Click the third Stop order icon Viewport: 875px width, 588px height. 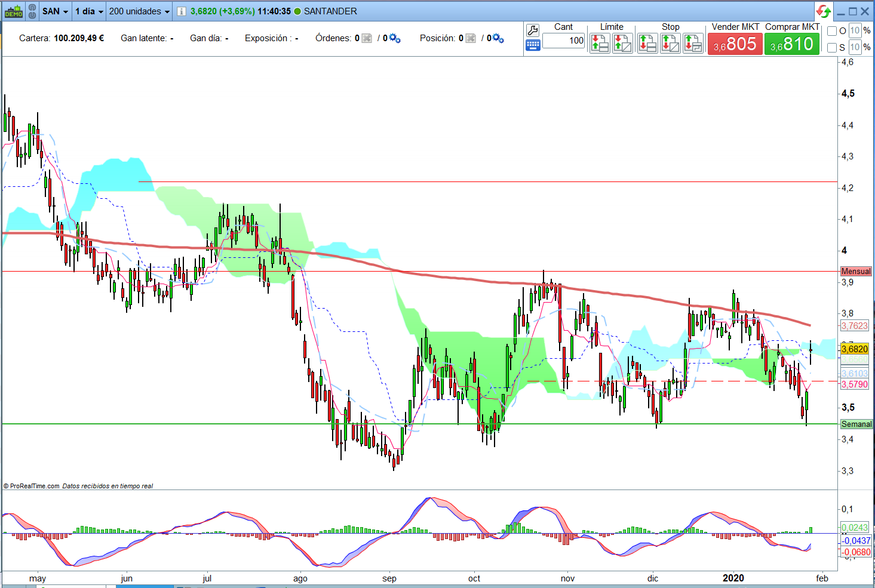693,44
